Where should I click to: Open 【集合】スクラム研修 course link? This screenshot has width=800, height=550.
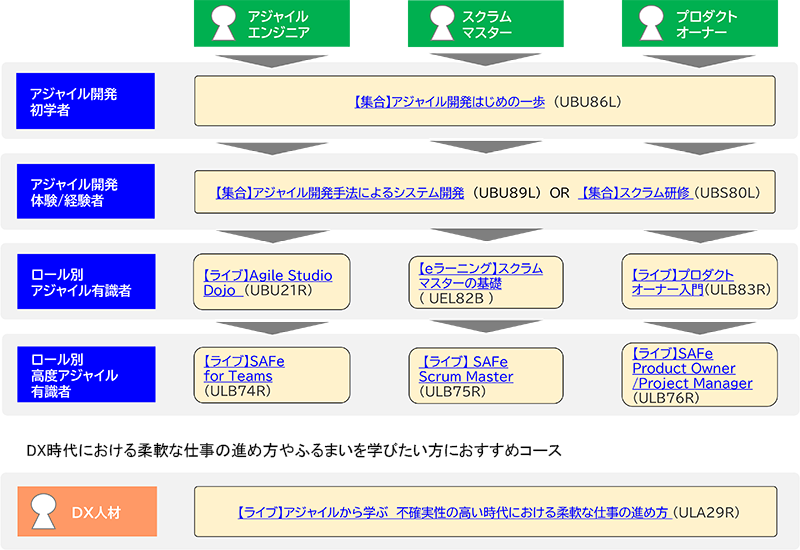point(635,193)
